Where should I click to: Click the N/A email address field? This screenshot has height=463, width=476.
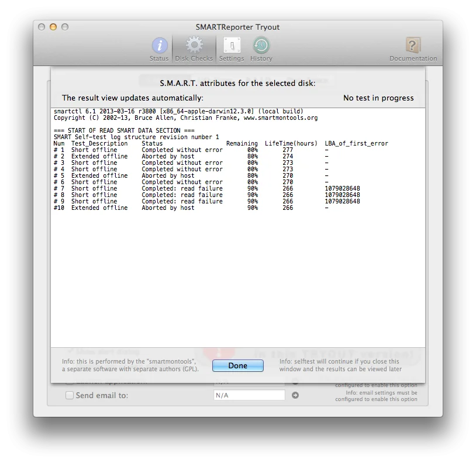point(249,395)
